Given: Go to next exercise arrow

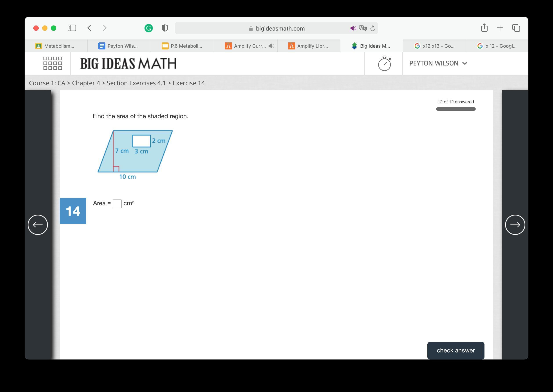Looking at the screenshot, I should point(515,225).
